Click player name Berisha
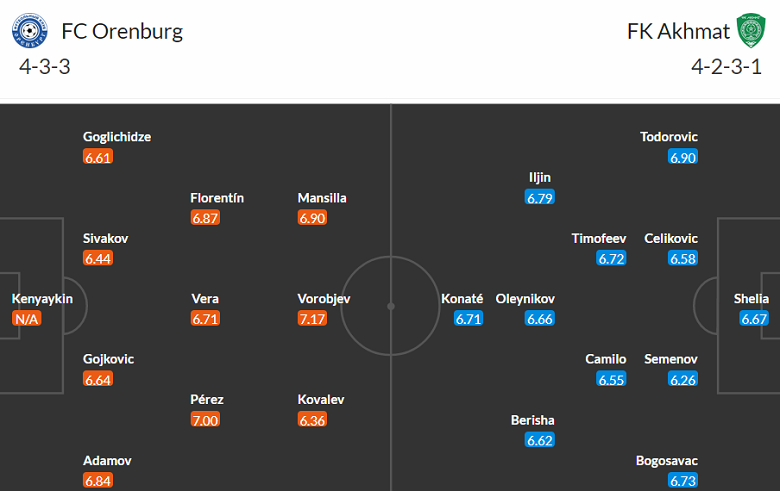The width and height of the screenshot is (780, 491). (532, 420)
